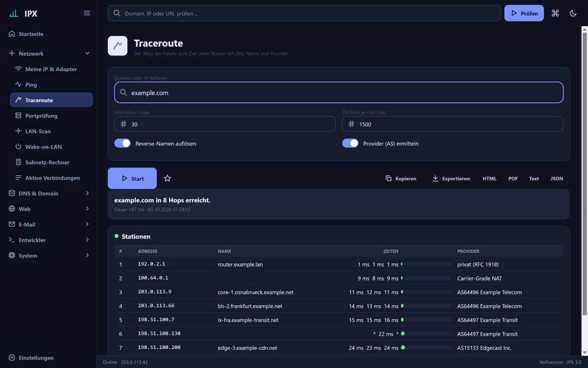Image resolution: width=588 pixels, height=368 pixels.
Task: Click the Entwickler terminal icon
Action: pos(12,240)
